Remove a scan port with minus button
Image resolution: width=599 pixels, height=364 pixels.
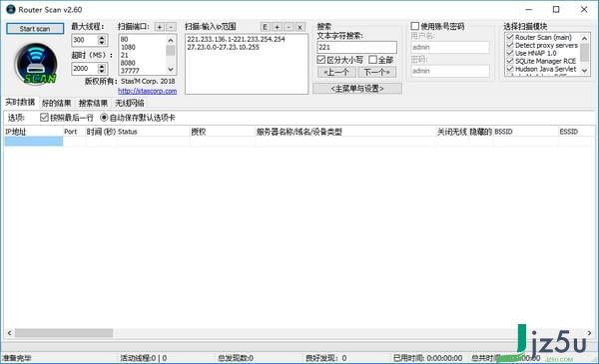point(171,27)
